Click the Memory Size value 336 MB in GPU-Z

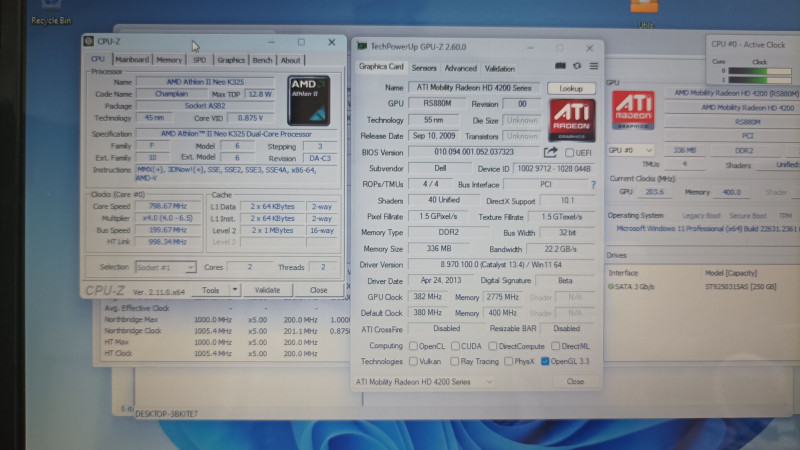439,248
